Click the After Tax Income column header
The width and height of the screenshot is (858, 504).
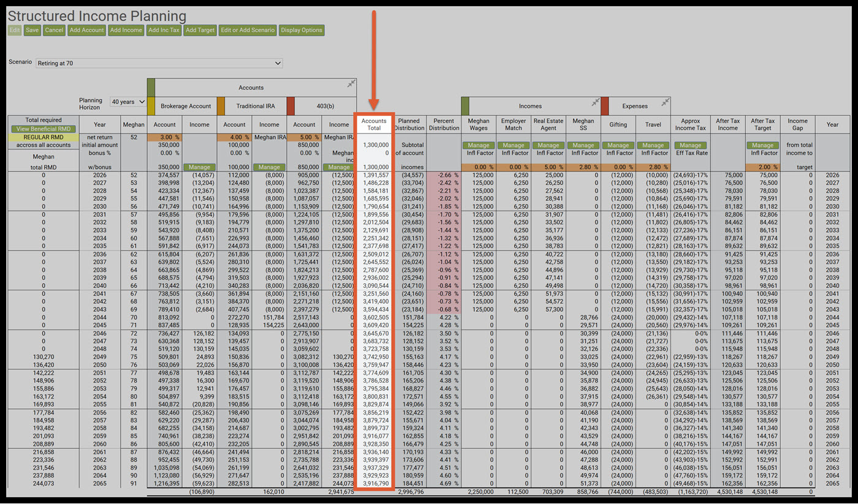727,124
